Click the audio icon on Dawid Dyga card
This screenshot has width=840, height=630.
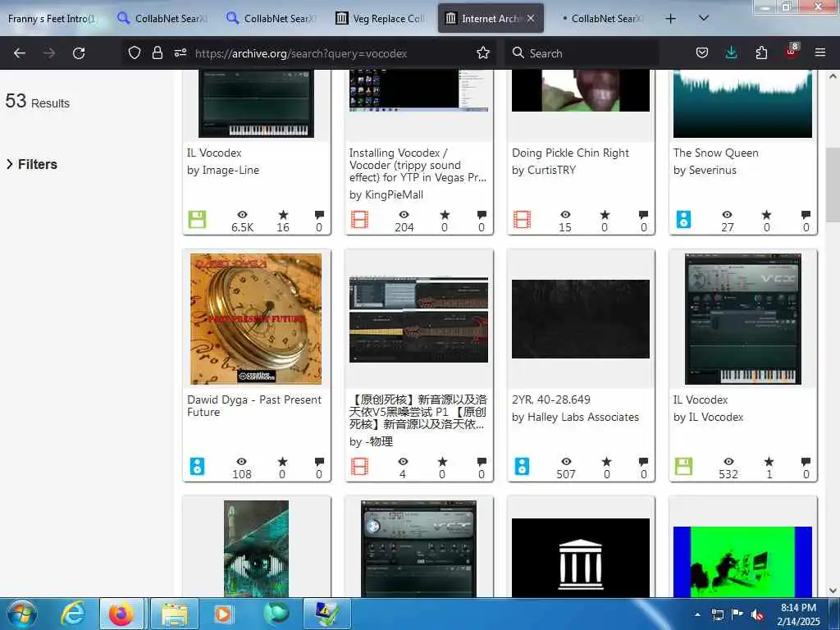197,466
